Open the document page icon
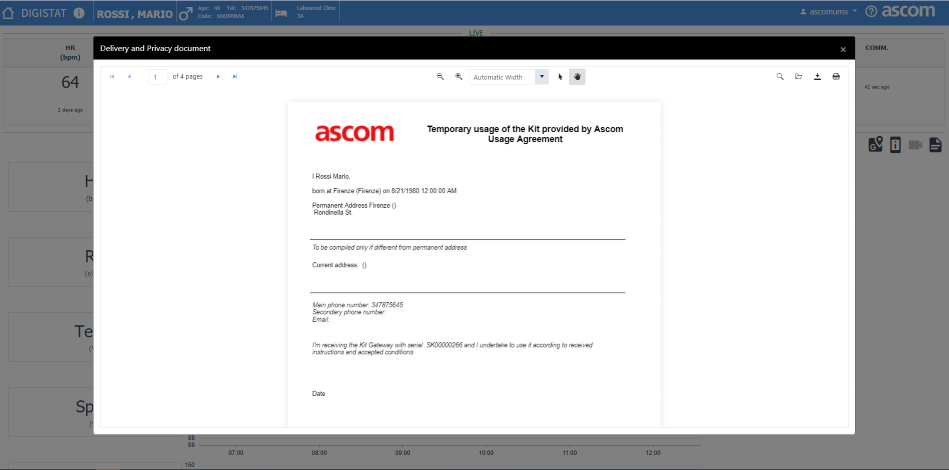Image resolution: width=949 pixels, height=470 pixels. (935, 145)
